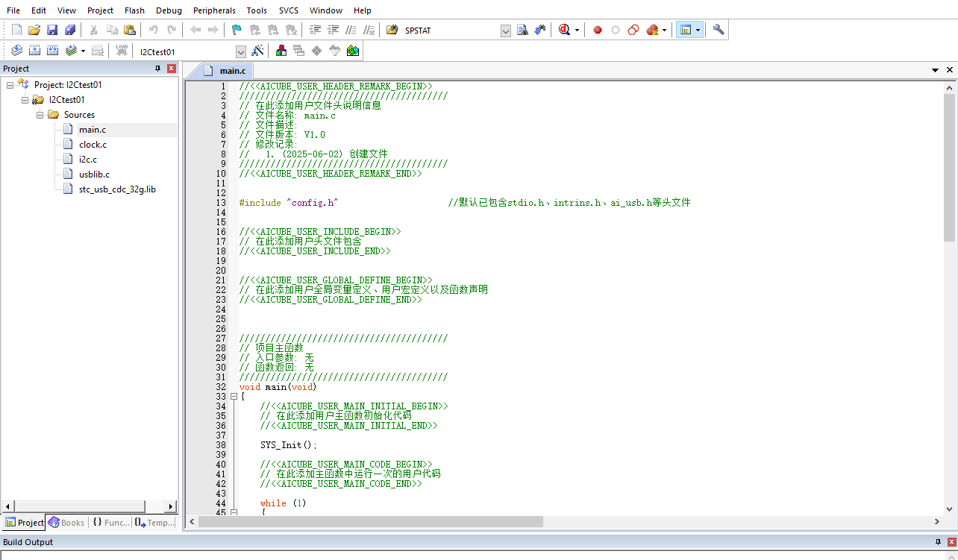Click the Copy icon in the toolbar
Image resolution: width=958 pixels, height=560 pixels.
point(112,30)
